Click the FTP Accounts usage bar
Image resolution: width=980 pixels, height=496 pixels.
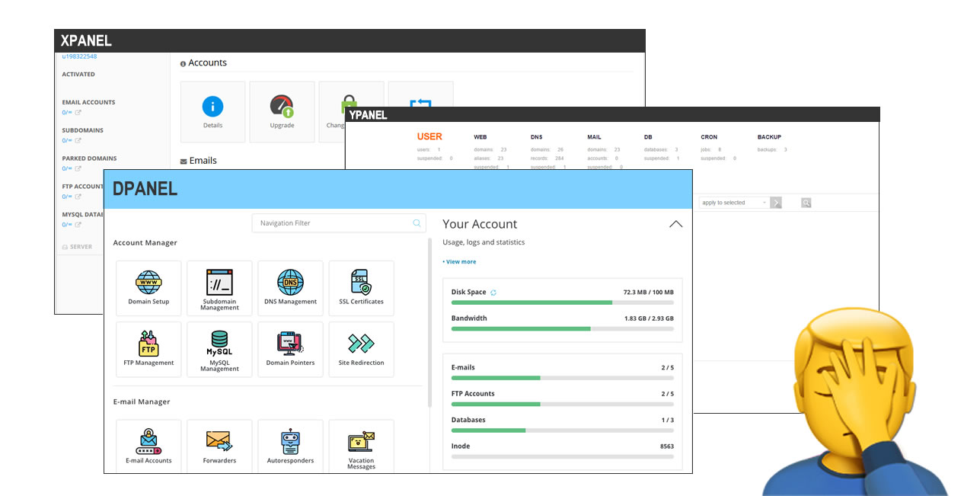coord(563,404)
